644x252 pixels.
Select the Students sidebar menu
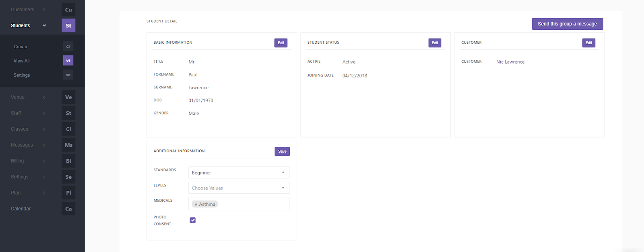point(21,25)
